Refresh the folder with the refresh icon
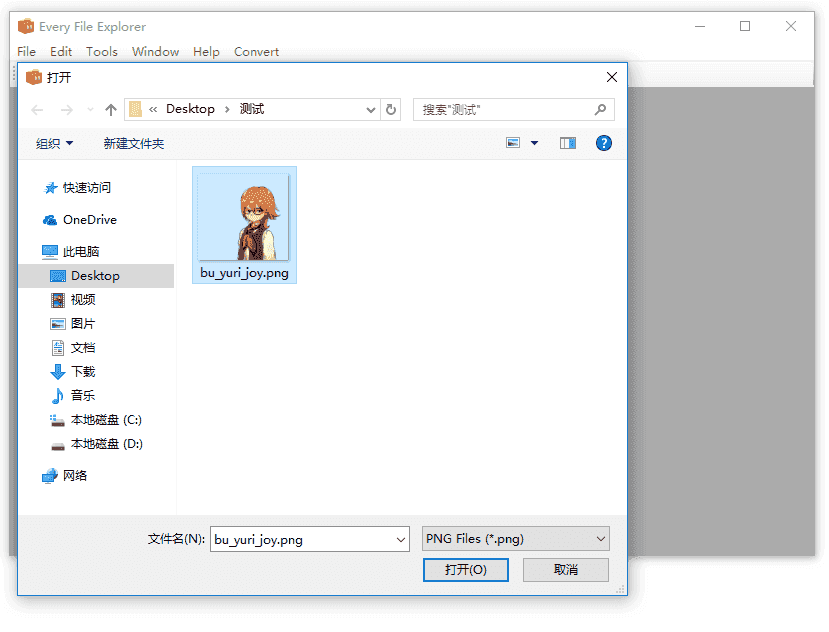 [391, 109]
